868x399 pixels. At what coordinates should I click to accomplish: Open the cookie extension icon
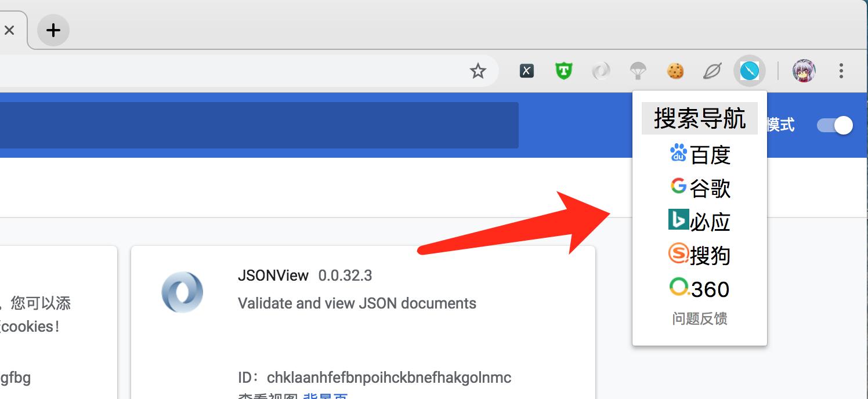pos(675,71)
